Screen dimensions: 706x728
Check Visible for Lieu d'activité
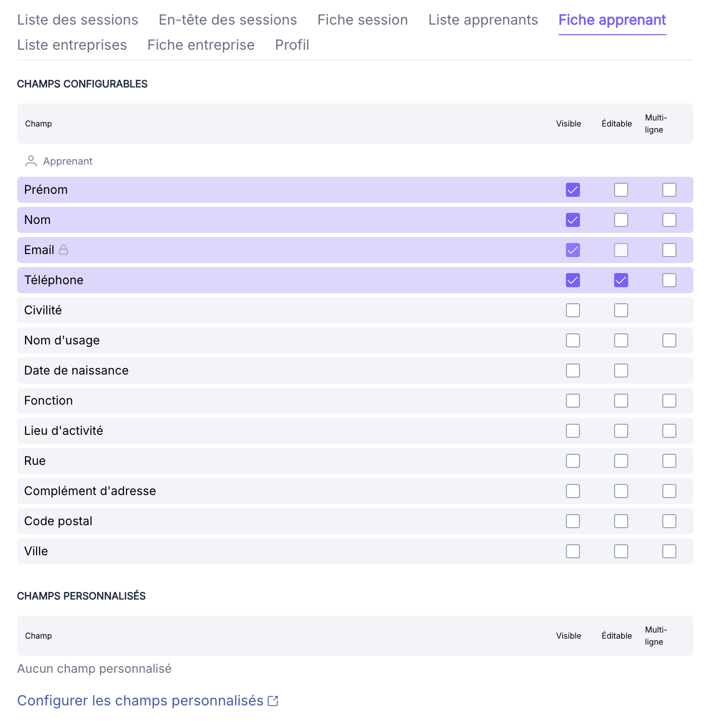[x=573, y=431]
